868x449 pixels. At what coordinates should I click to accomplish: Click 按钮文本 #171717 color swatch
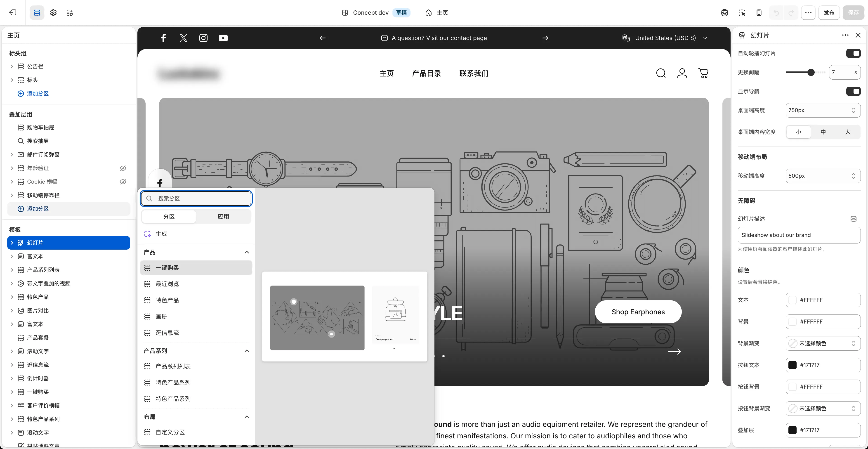point(793,365)
